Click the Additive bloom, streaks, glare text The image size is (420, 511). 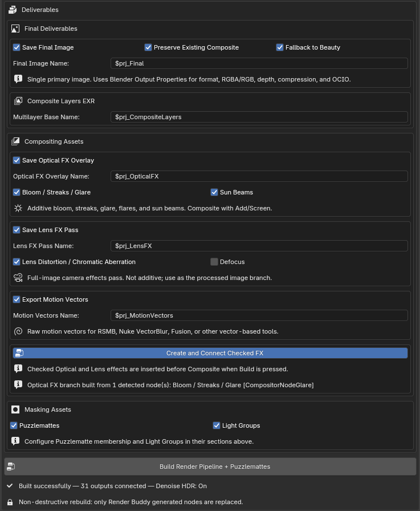click(x=149, y=208)
